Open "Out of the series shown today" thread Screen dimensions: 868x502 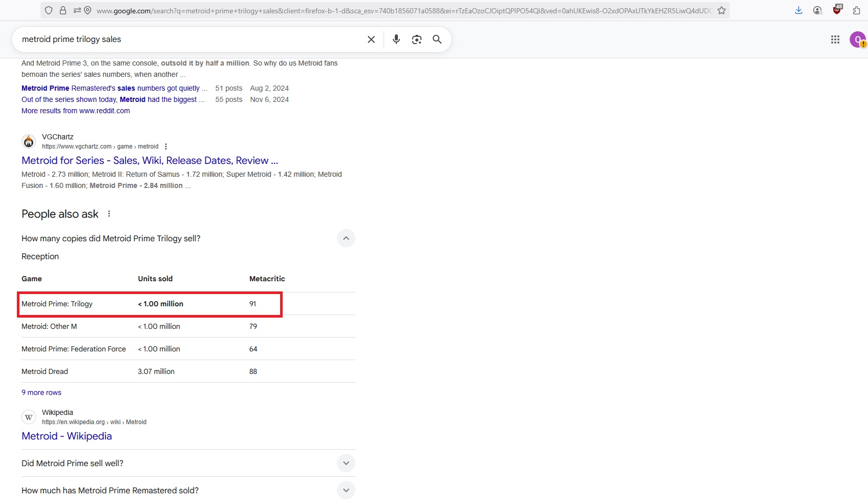tap(113, 99)
